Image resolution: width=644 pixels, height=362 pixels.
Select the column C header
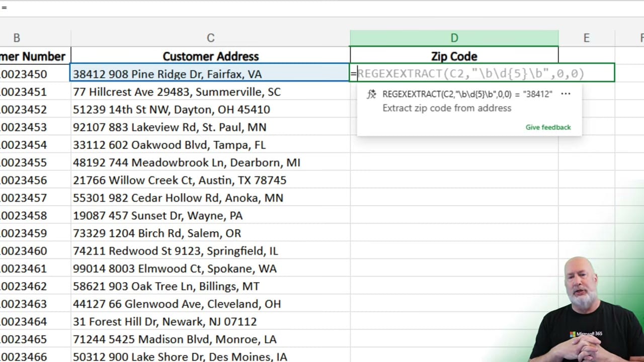pyautogui.click(x=210, y=38)
